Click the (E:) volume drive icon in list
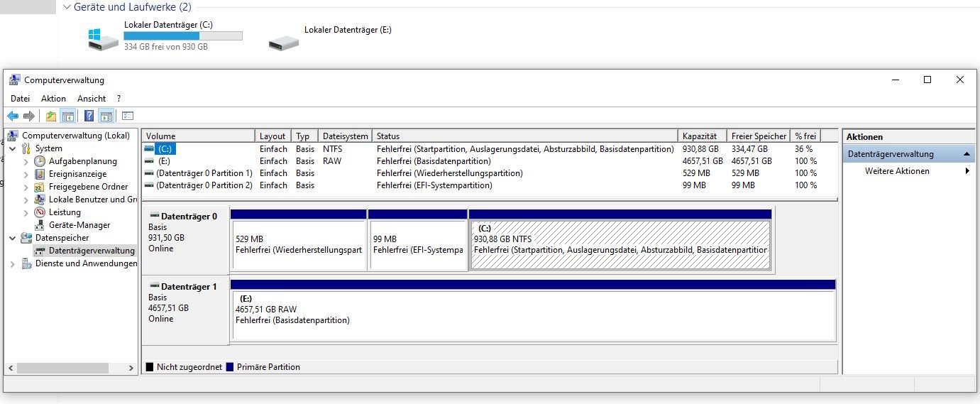Image resolution: width=980 pixels, height=404 pixels. tap(149, 161)
